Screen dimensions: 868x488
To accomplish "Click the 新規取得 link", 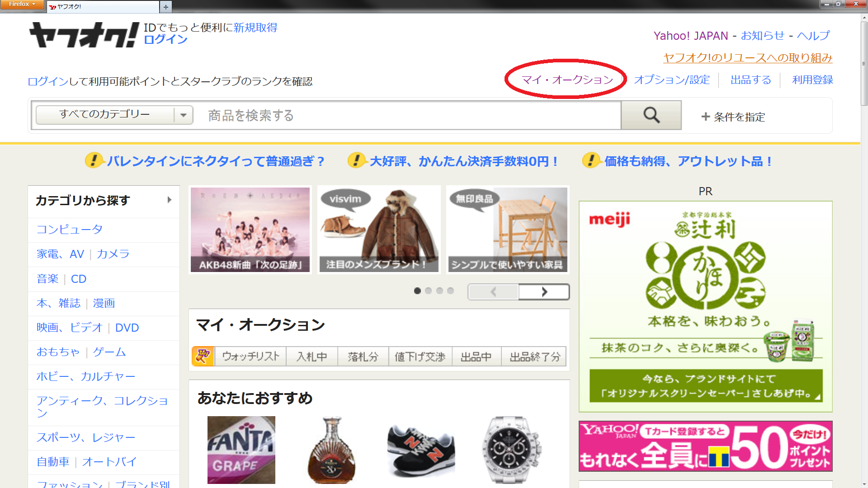I will (255, 28).
